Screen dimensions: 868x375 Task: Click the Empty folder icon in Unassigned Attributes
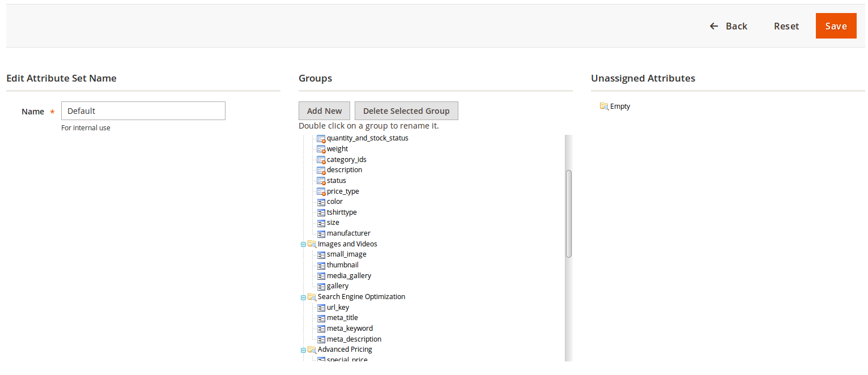[x=604, y=106]
